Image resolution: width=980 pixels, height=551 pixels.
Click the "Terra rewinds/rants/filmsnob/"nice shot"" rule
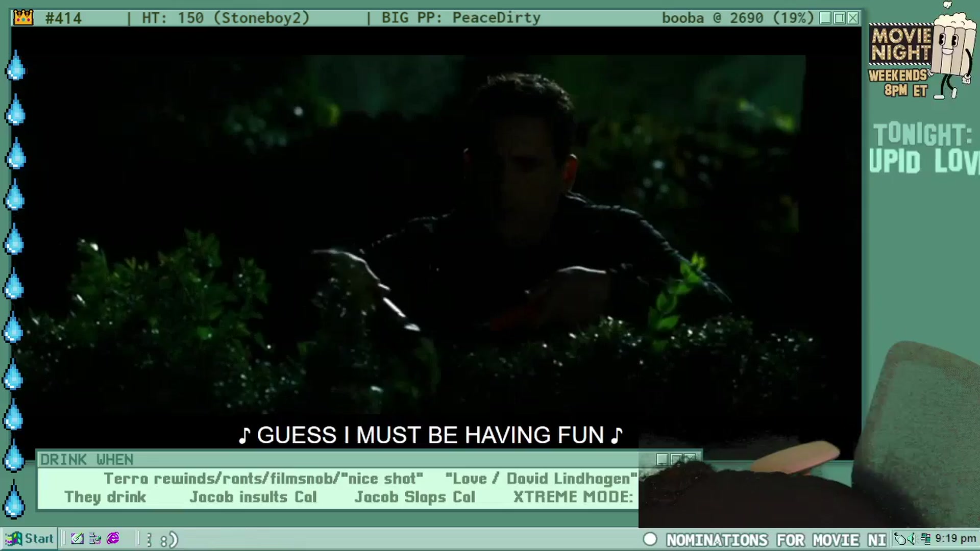(263, 479)
